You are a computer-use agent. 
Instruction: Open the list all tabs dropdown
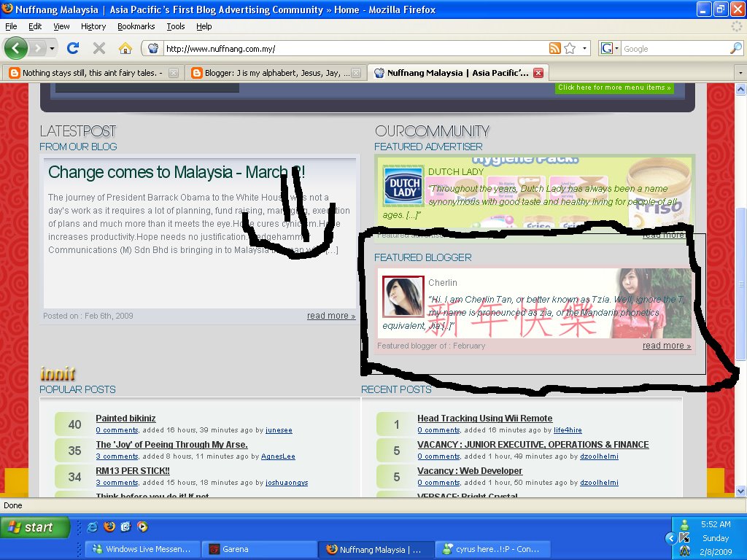click(740, 73)
